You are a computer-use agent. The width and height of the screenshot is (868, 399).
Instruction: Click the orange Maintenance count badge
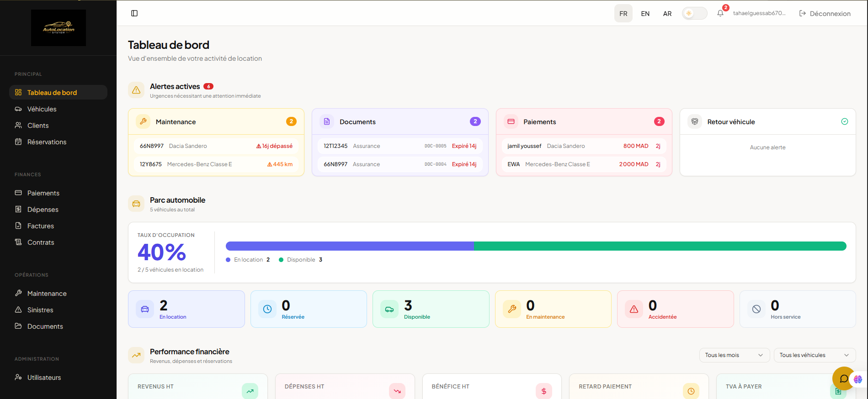[291, 121]
